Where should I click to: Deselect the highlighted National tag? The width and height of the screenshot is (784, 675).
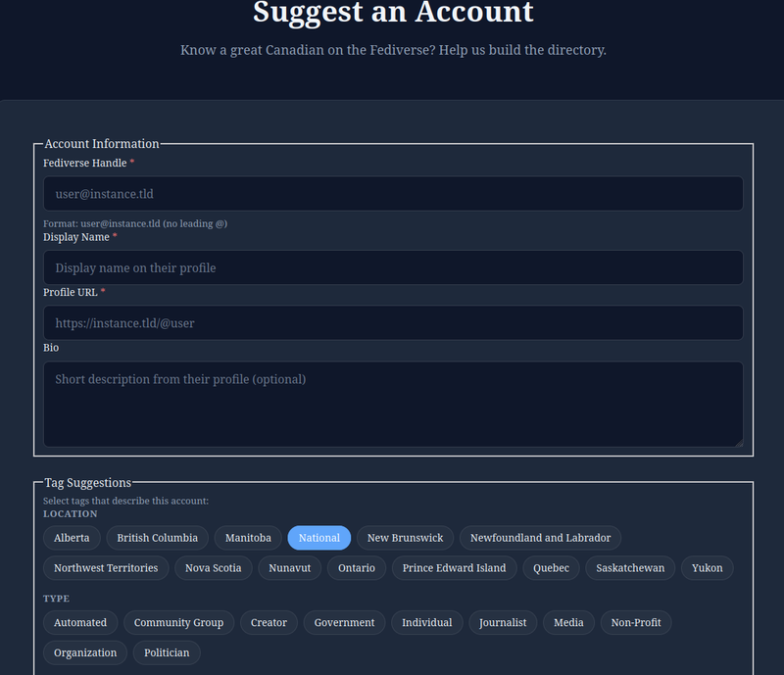click(318, 538)
